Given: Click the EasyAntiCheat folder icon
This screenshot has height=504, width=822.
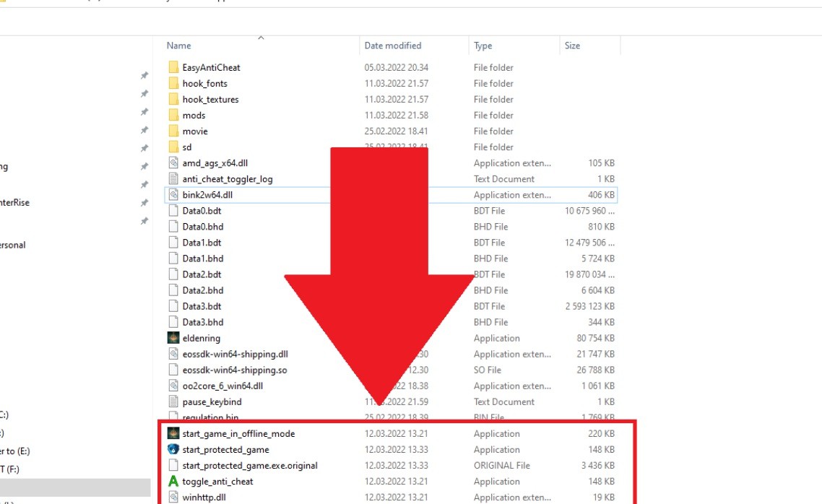Looking at the screenshot, I should tap(173, 67).
